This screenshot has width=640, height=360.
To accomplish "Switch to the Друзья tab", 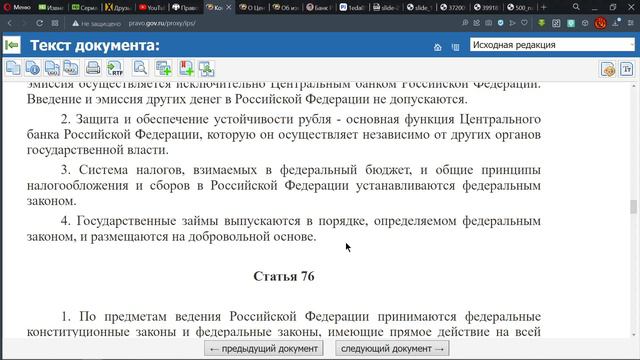I will (x=118, y=7).
